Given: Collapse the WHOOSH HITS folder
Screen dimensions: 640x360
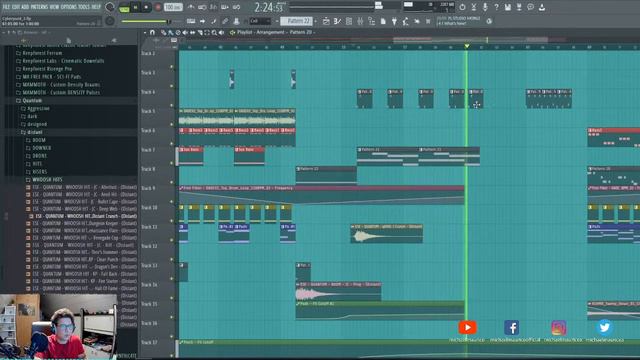Looking at the screenshot, I should (x=47, y=180).
